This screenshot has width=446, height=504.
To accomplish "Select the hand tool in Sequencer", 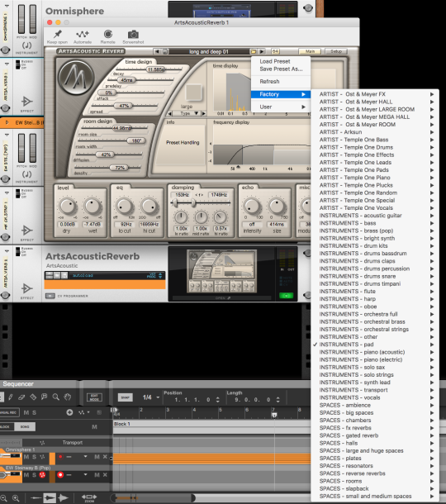I will click(67, 397).
